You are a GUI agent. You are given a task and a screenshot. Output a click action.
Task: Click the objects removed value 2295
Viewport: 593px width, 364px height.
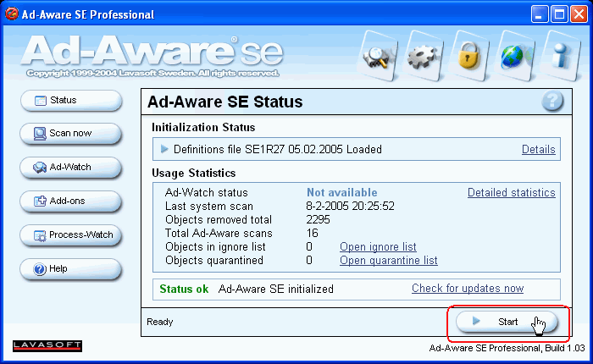tap(318, 219)
